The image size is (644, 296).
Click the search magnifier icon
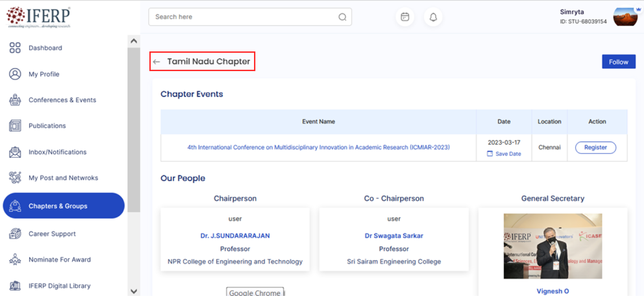coord(342,17)
